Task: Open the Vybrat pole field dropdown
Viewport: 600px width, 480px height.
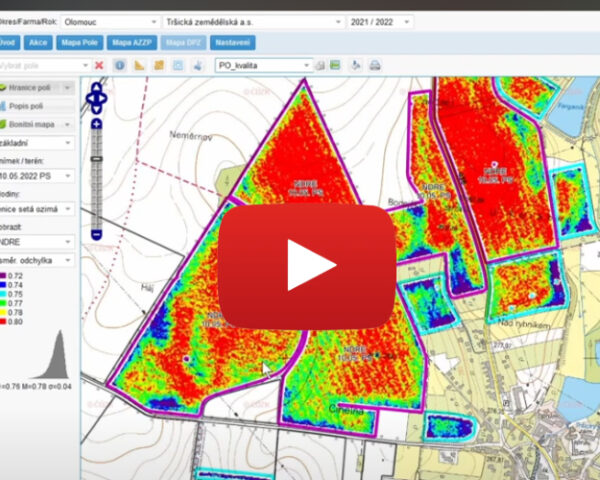Action: coord(45,65)
